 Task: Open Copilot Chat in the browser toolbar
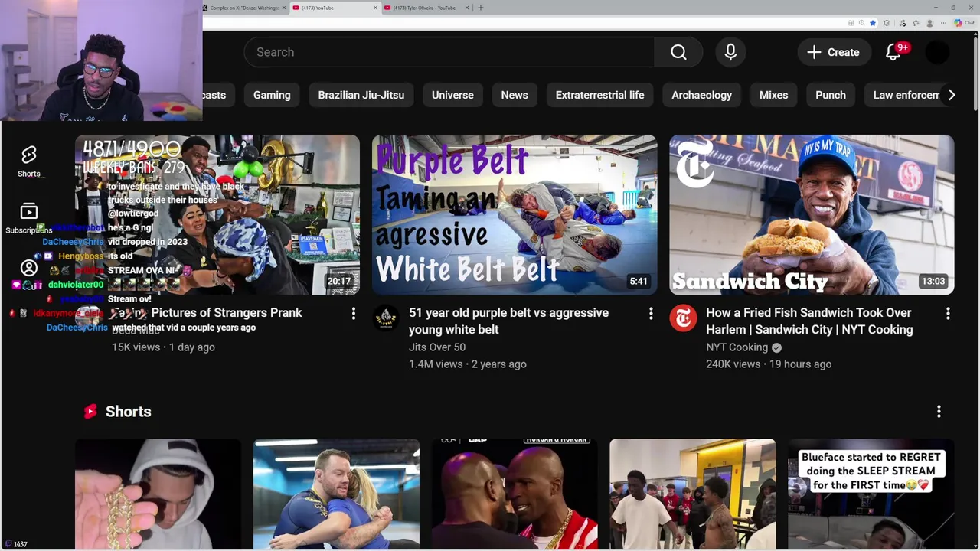tap(965, 23)
